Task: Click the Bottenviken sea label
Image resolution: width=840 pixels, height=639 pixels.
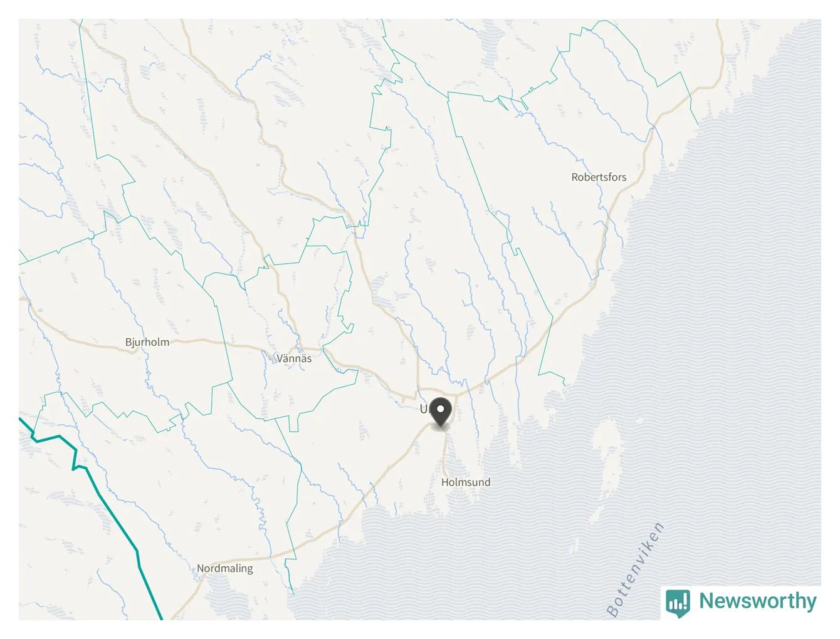Action: (635, 569)
